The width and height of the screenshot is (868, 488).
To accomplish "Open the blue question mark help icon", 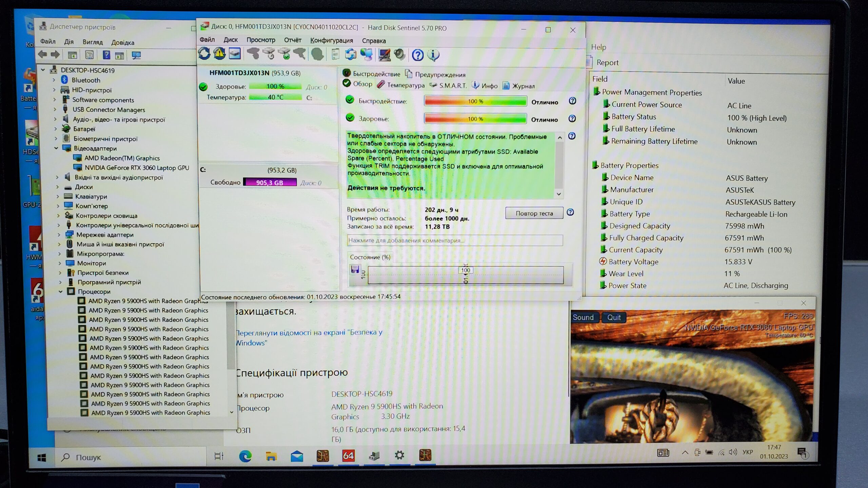I will coord(417,55).
